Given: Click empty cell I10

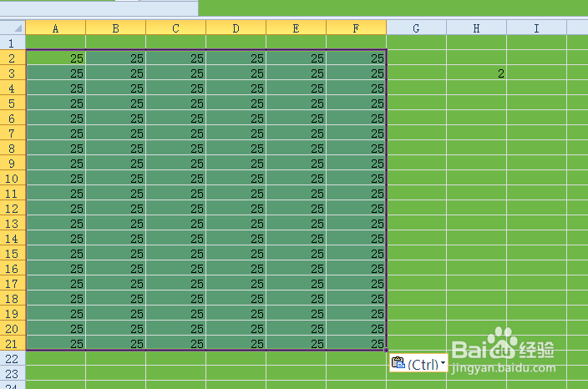Looking at the screenshot, I should click(x=536, y=178).
